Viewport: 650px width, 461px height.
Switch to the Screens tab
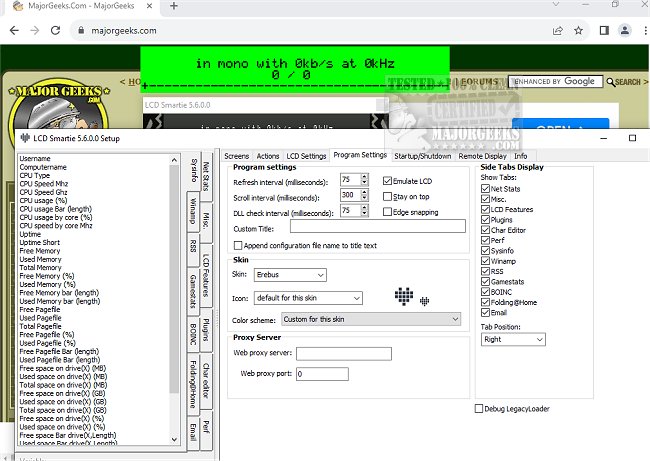(236, 156)
